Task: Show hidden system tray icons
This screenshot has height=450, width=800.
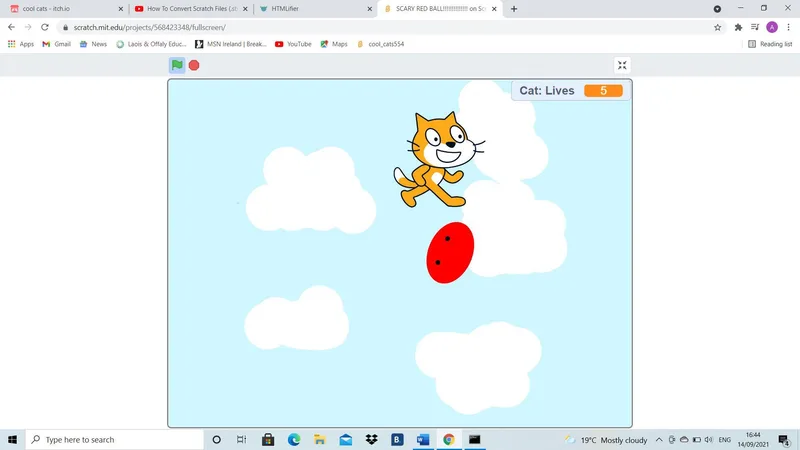Action: pos(659,440)
